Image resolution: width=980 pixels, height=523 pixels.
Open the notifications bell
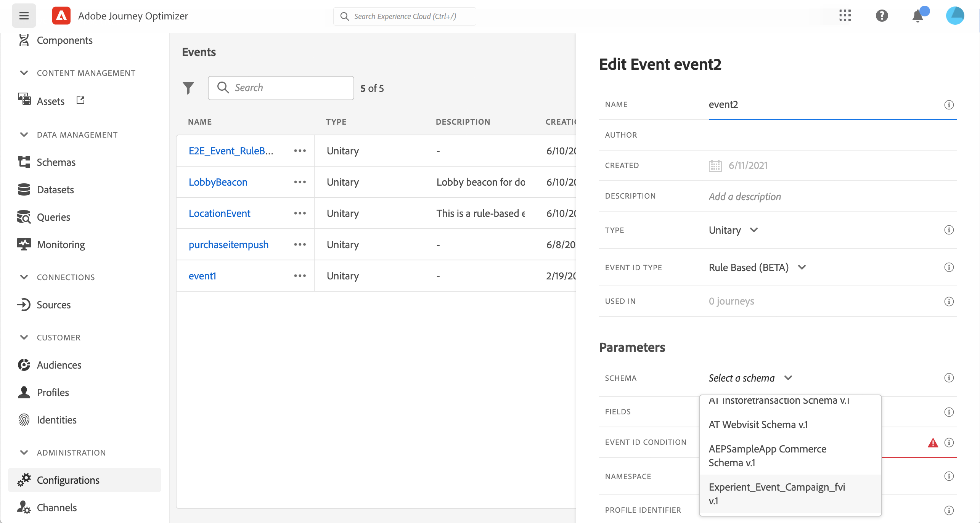point(918,16)
